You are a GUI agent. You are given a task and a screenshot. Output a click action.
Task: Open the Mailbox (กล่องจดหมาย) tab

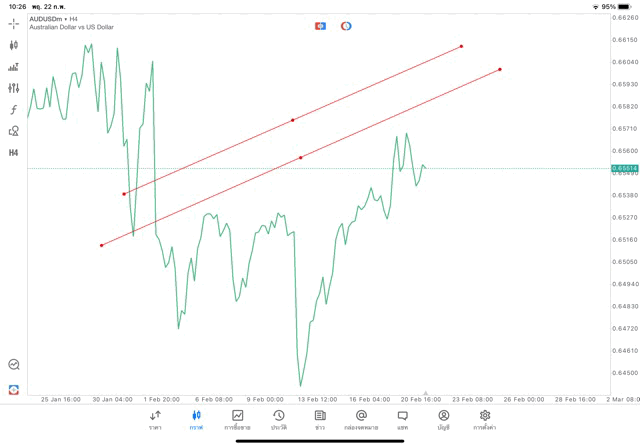(x=361, y=420)
